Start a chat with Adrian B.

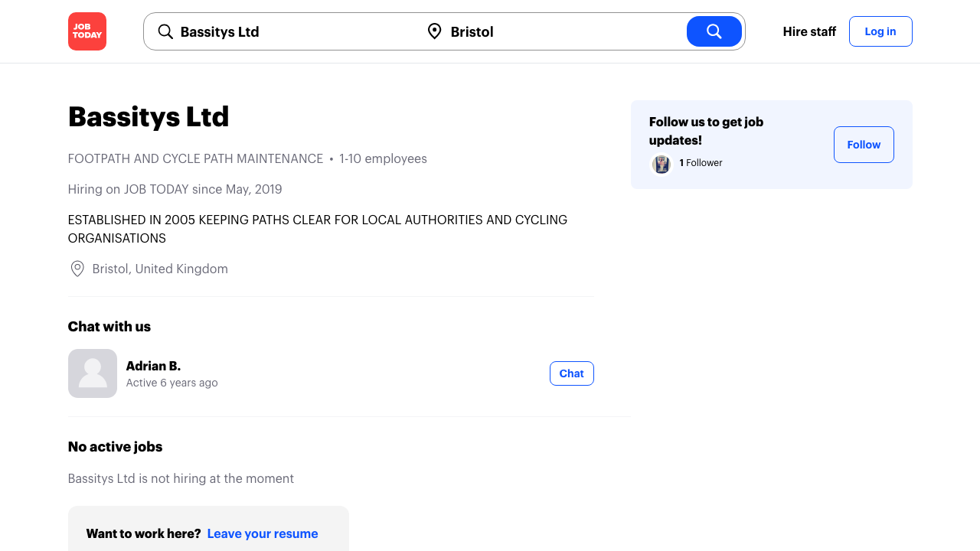(571, 373)
